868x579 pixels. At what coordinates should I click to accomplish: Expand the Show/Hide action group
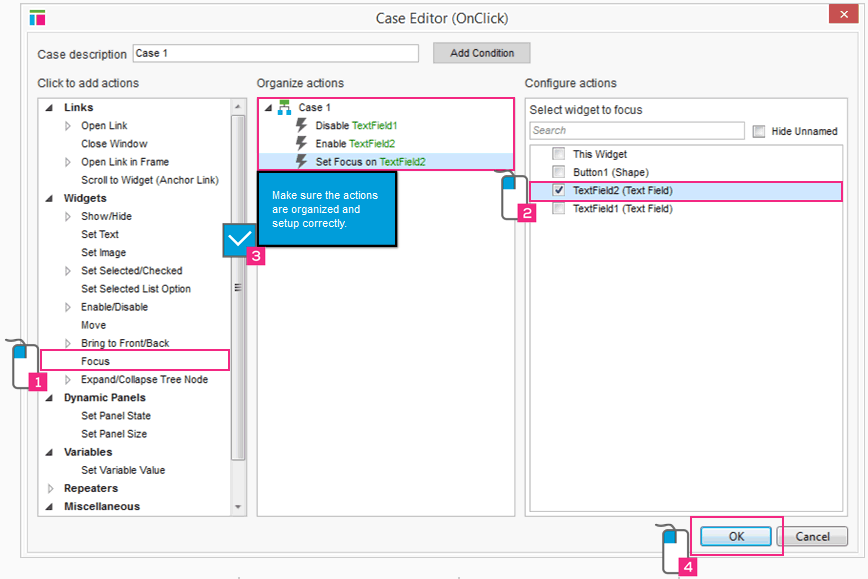[x=69, y=216]
